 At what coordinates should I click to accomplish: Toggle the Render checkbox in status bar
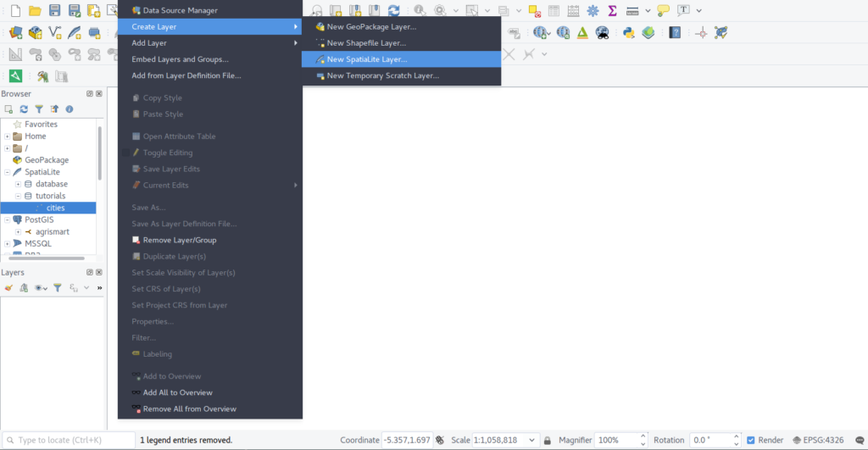751,440
